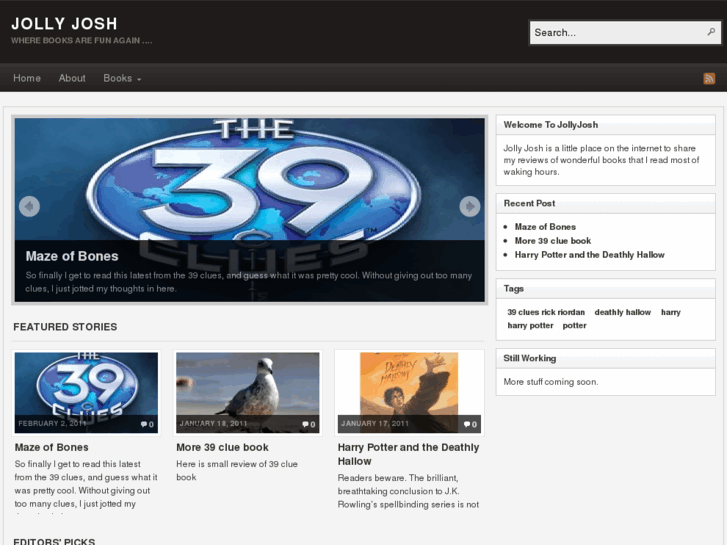Open comments bubble on Harry Potter thumbnail
Viewport: 727px width, 545px height.
pos(470,424)
